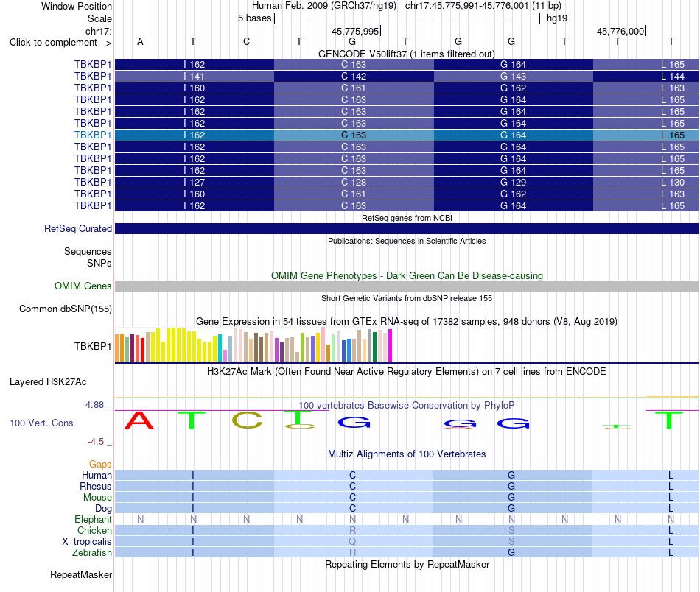This screenshot has width=700, height=592.
Task: Click the 'C 142' codon box
Action: coord(354,77)
